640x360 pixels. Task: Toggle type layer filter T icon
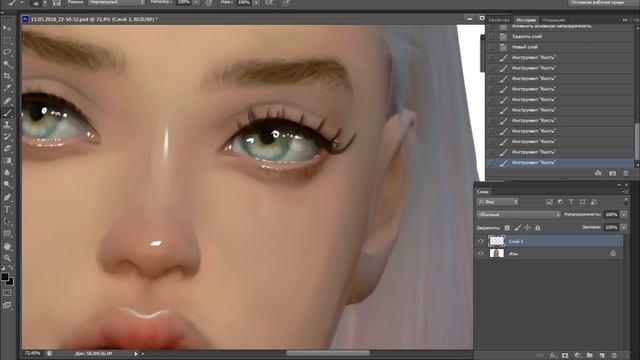pos(571,202)
